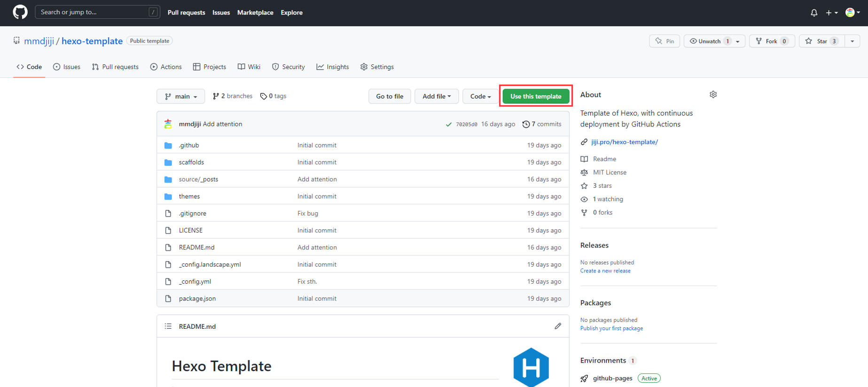This screenshot has height=387, width=868.
Task: Click the Use this template button
Action: click(x=536, y=96)
